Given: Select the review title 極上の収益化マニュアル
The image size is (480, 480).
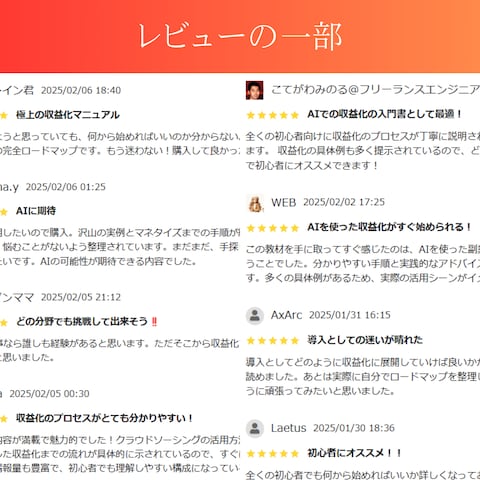Looking at the screenshot, I should [68, 115].
